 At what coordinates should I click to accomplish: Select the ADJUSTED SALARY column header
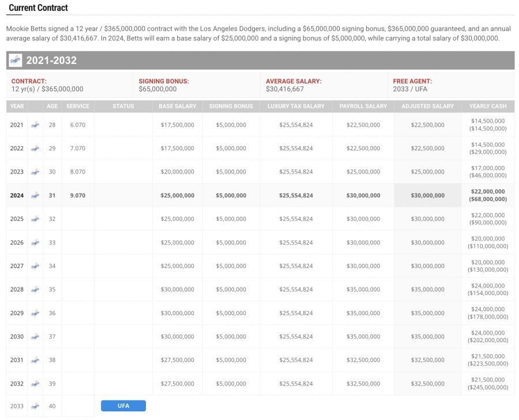[428, 106]
